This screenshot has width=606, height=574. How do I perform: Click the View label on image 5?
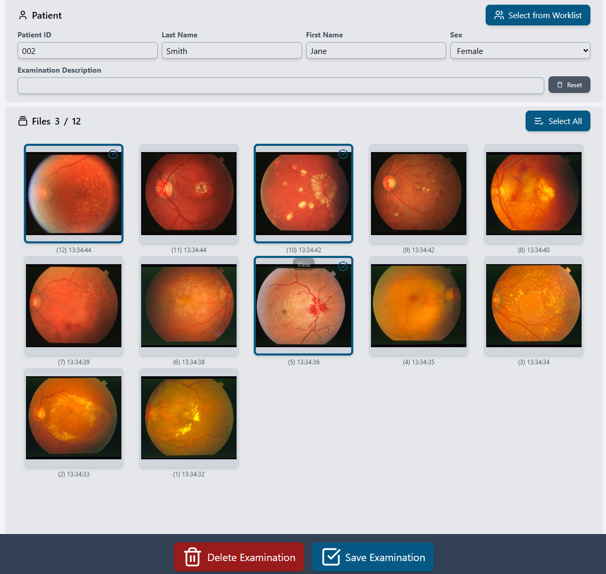tap(303, 264)
